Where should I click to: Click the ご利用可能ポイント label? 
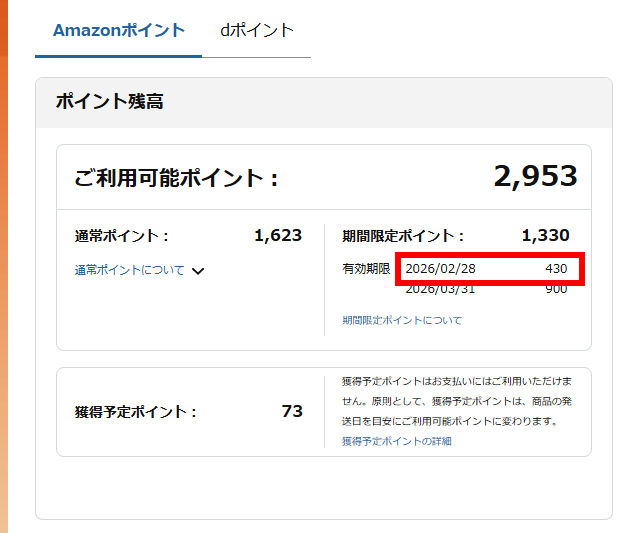(176, 179)
